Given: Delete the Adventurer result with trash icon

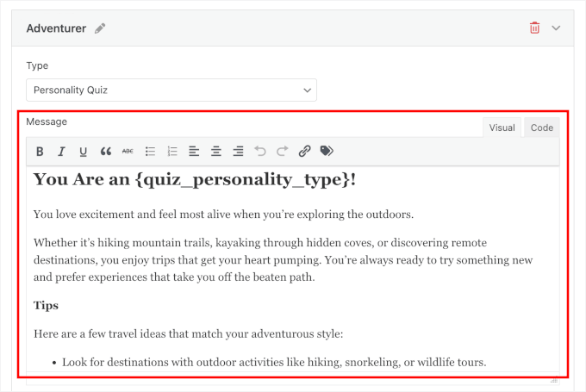Looking at the screenshot, I should [x=534, y=28].
